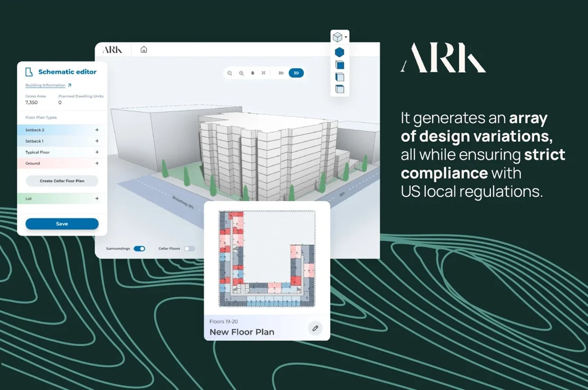588x390 pixels.
Task: Click the Floor Plan Types label
Action: (41, 118)
